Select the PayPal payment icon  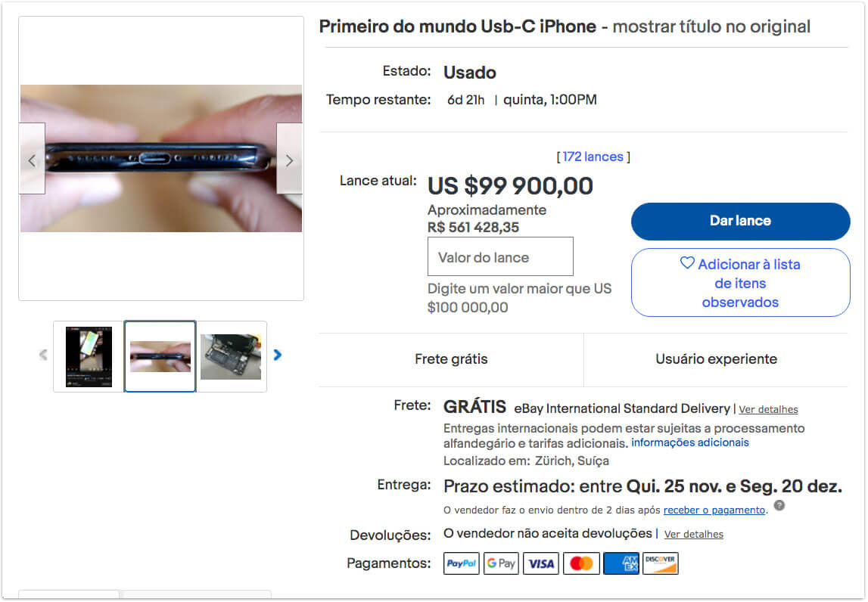coord(461,563)
